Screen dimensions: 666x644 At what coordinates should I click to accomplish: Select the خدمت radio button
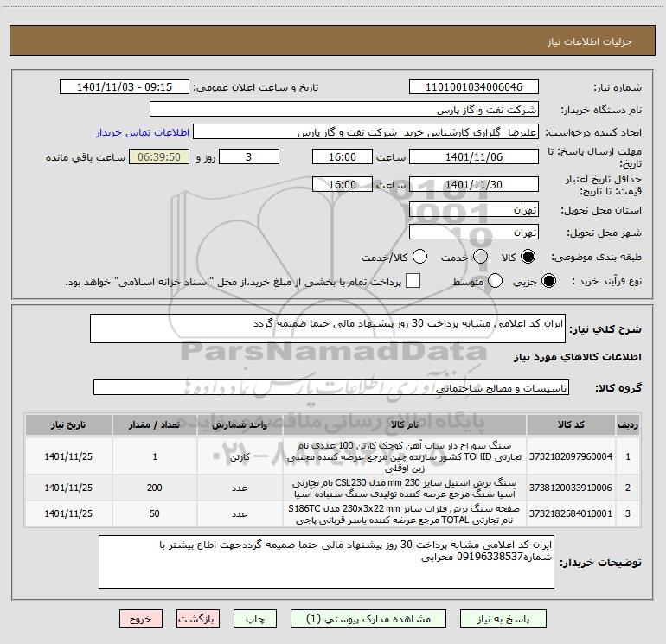pos(480,257)
